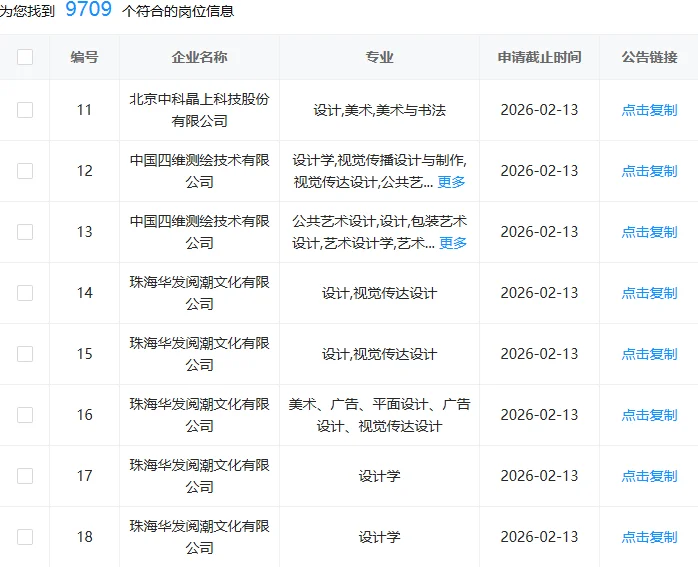Tick the checkbox beside number 16
698x567 pixels.
point(25,415)
